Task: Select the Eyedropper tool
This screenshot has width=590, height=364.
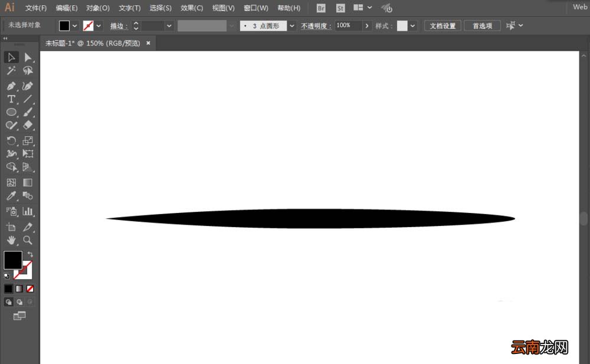Action: [11, 196]
